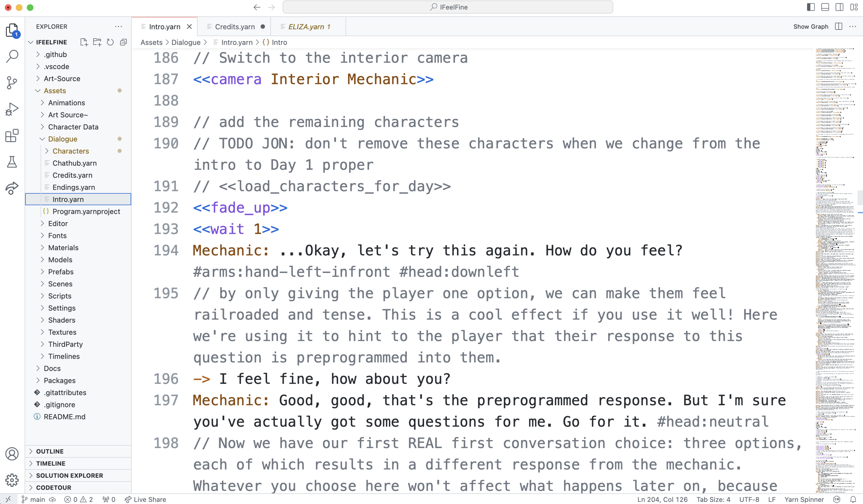This screenshot has height=504, width=863.
Task: Open the Testing flask view
Action: (12, 162)
